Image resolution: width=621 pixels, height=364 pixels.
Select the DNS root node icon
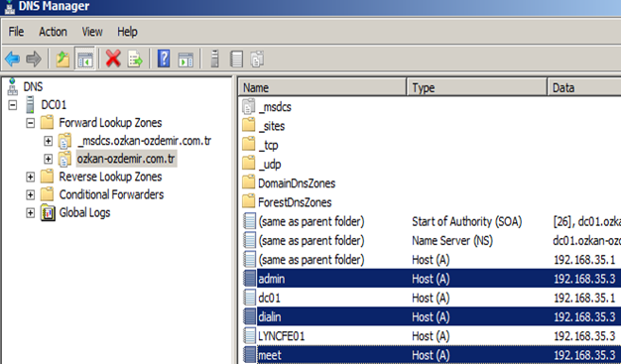point(12,86)
